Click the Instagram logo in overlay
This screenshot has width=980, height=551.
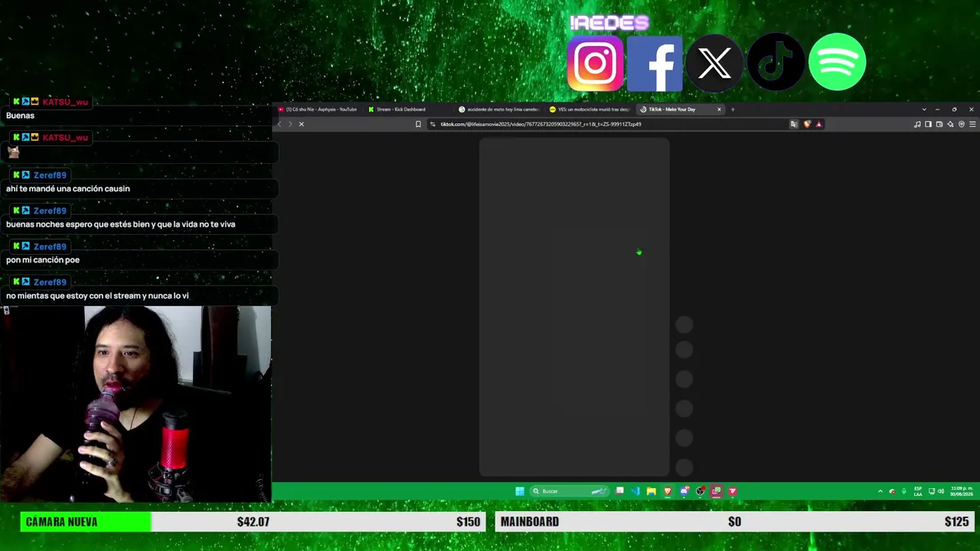point(596,63)
